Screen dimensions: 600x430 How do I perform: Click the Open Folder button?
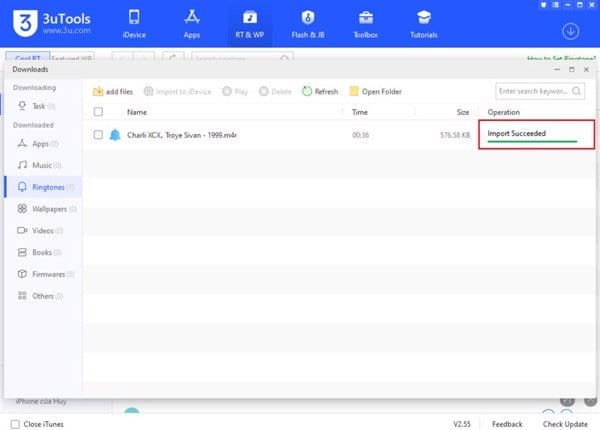(x=375, y=91)
